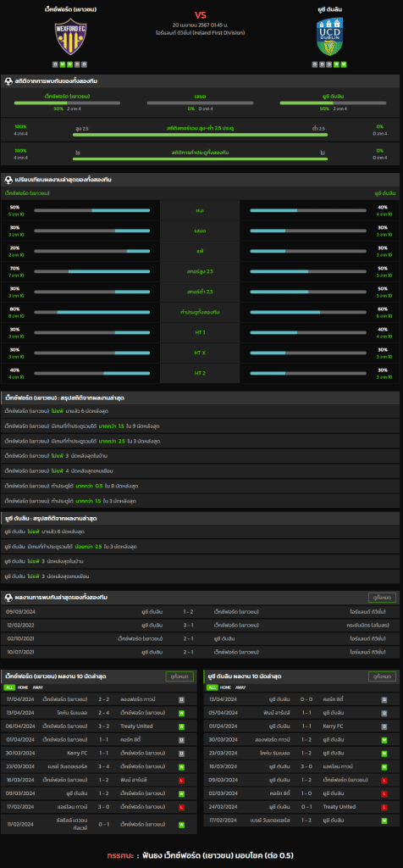
Task: Click the 2 - 4 score on 13/04/2024
Action: [103, 712]
